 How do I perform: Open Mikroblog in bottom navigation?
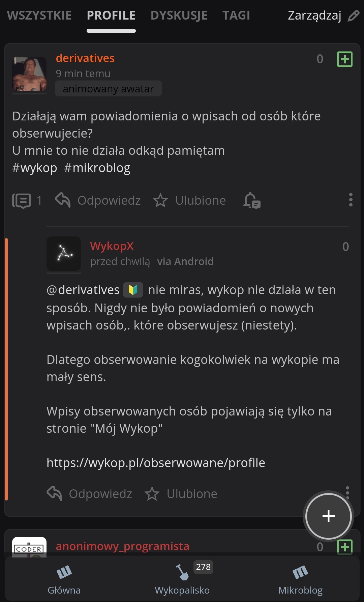300,579
